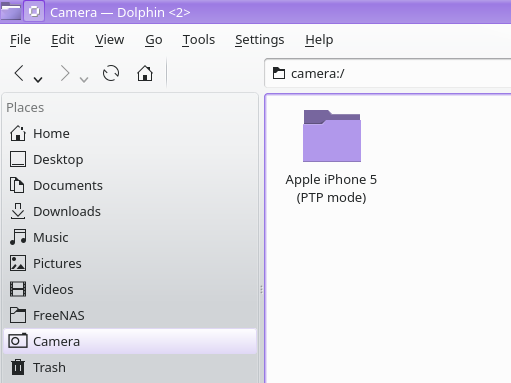Click the camera:/ location bar
This screenshot has width=511, height=383.
pyautogui.click(x=388, y=73)
